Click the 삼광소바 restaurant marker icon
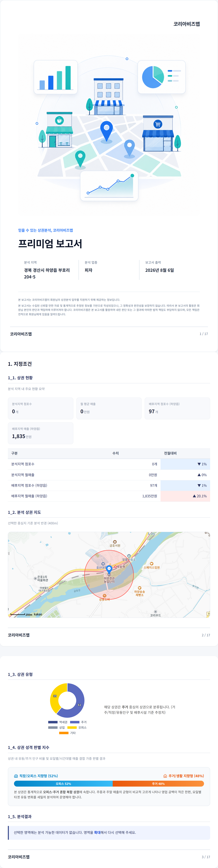This screenshot has width=218, height=868. point(105,596)
